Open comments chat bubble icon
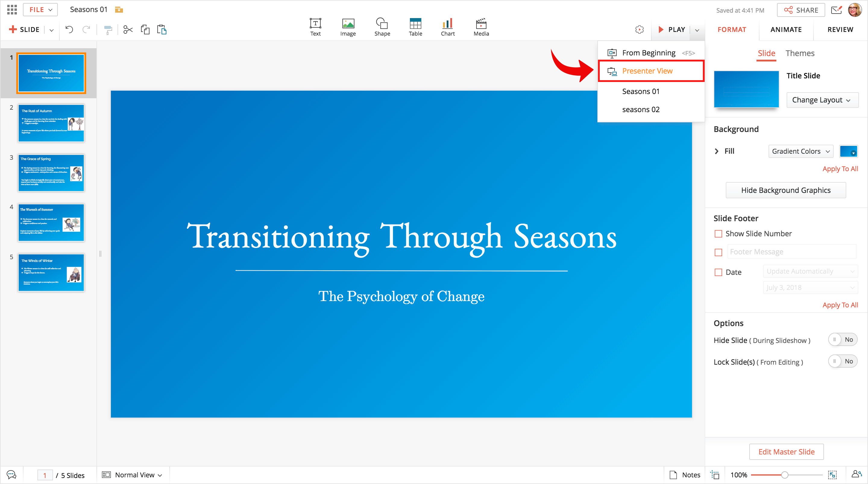This screenshot has height=484, width=868. point(11,475)
